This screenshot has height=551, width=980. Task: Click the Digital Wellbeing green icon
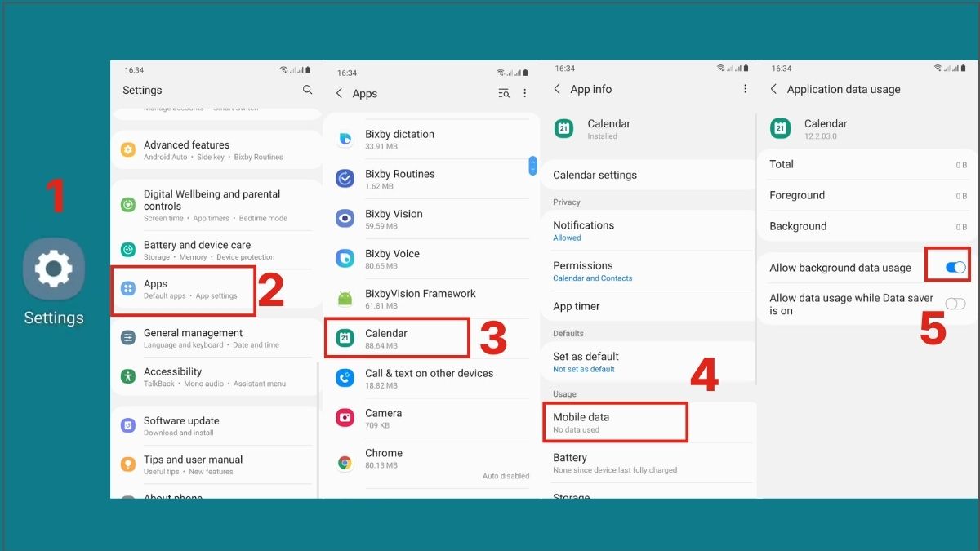pos(128,205)
